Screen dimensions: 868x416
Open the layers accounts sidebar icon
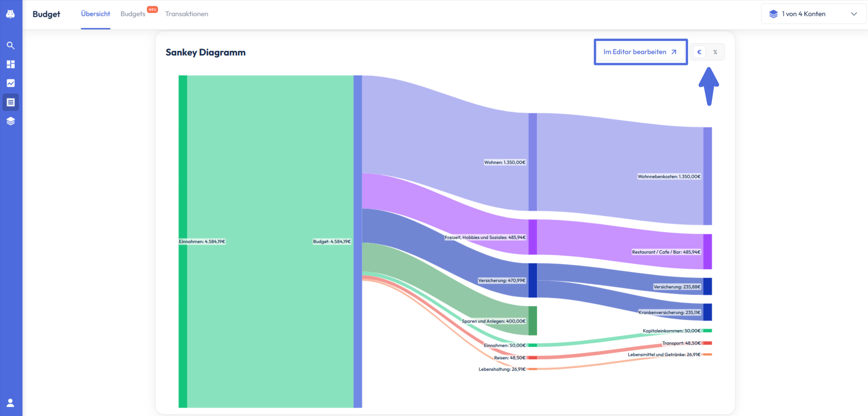(11, 121)
